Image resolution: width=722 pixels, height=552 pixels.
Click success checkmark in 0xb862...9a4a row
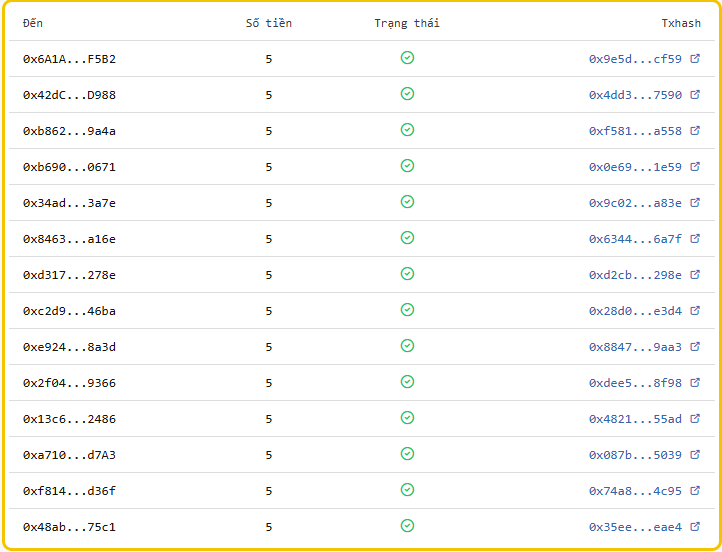click(x=407, y=129)
